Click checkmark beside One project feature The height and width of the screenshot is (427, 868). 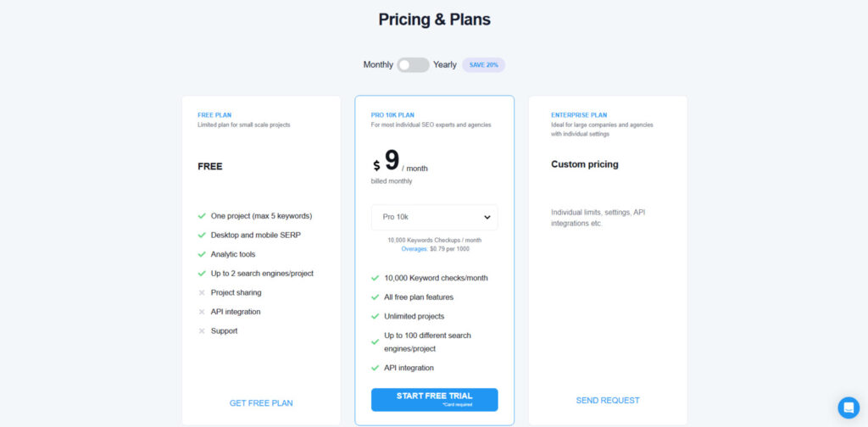click(x=202, y=216)
